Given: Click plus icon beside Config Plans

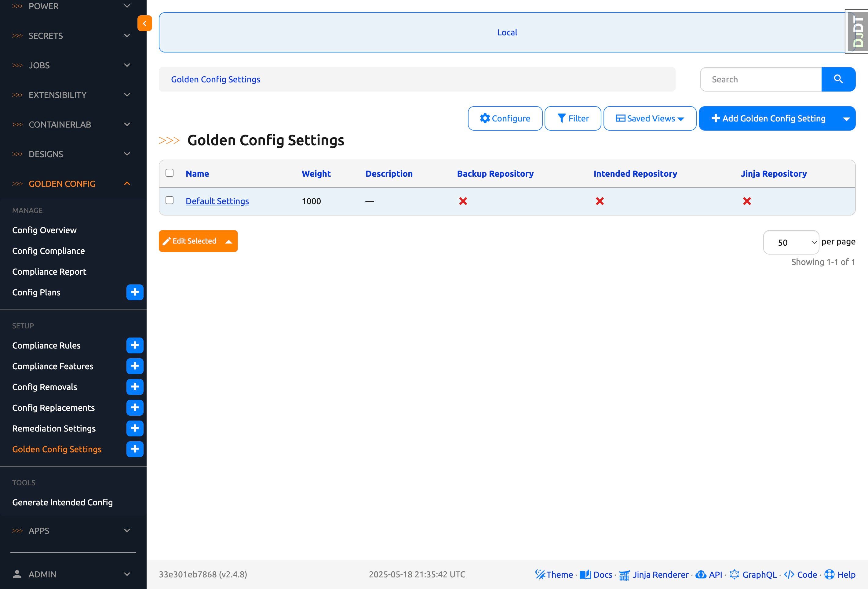Looking at the screenshot, I should pyautogui.click(x=135, y=292).
